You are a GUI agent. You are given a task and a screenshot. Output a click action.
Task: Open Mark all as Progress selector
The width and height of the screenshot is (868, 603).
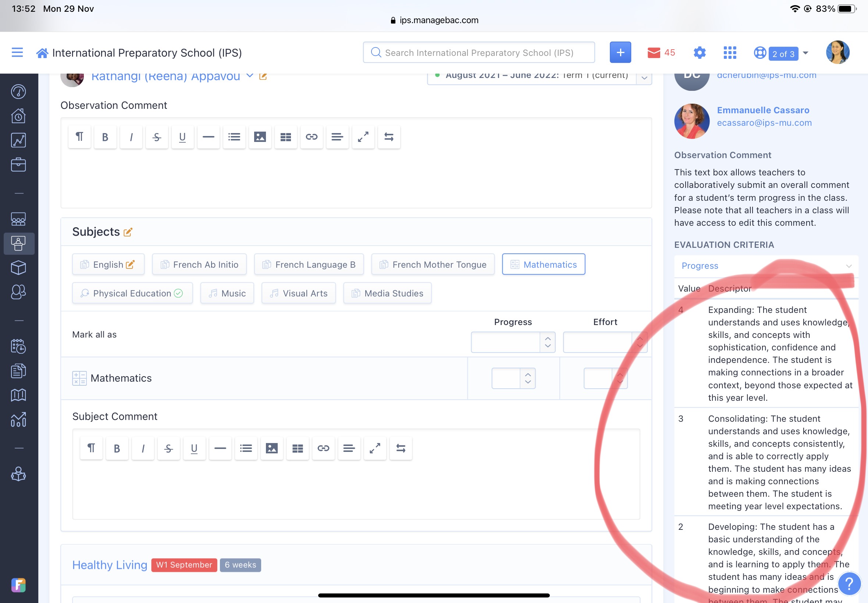(x=513, y=342)
